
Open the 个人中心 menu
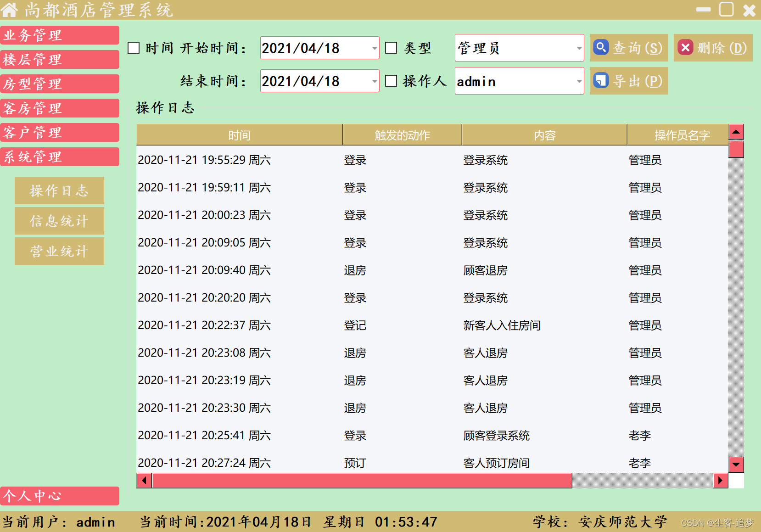pos(60,496)
